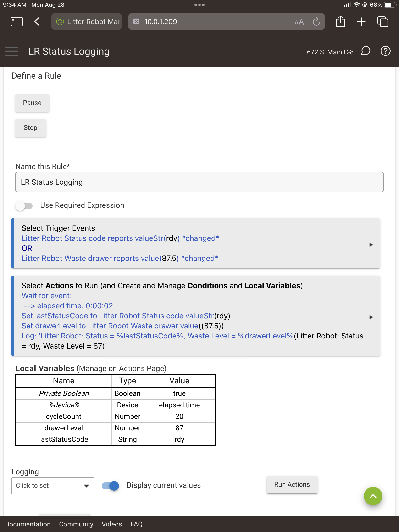Go back with the Safari back arrow
The width and height of the screenshot is (399, 532).
click(37, 22)
